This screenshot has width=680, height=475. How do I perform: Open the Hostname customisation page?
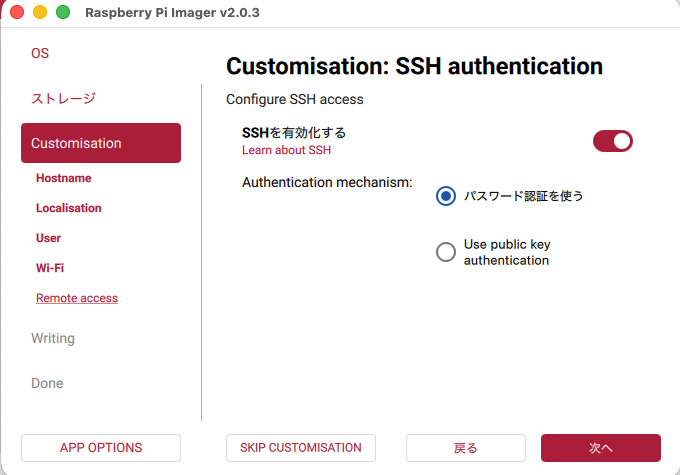pyautogui.click(x=63, y=178)
